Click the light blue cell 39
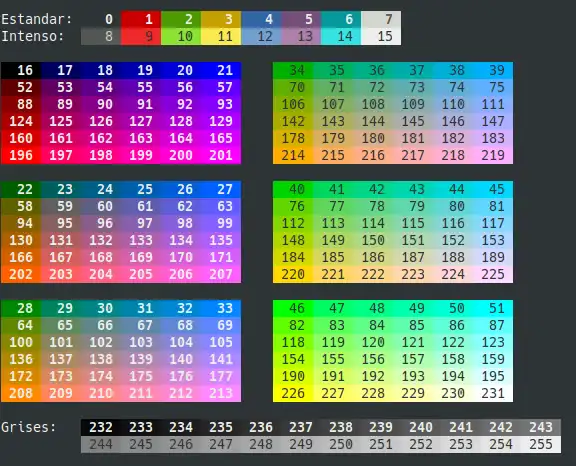The width and height of the screenshot is (576, 466). tap(493, 70)
